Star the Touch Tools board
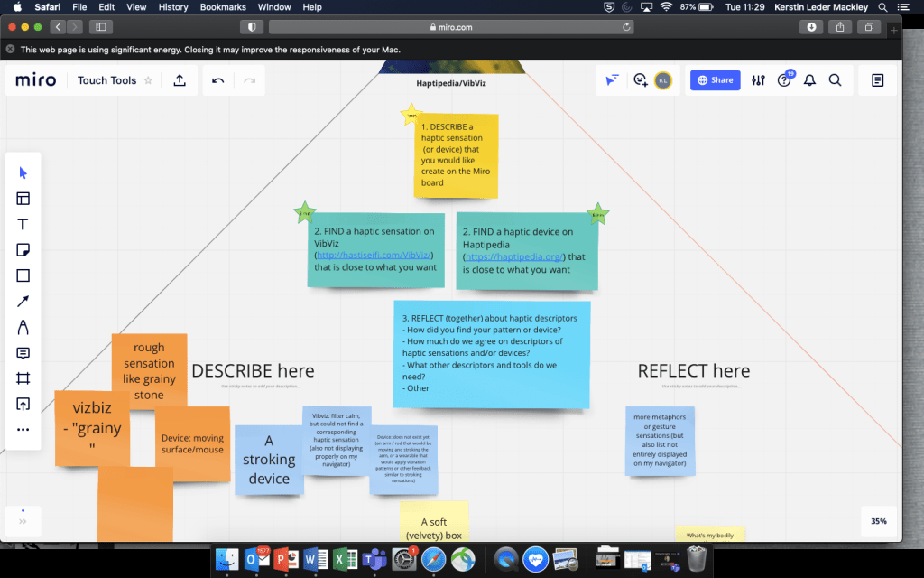 click(x=149, y=80)
